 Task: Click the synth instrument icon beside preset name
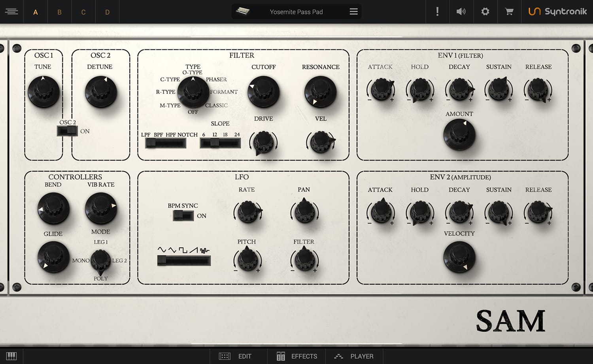point(242,11)
